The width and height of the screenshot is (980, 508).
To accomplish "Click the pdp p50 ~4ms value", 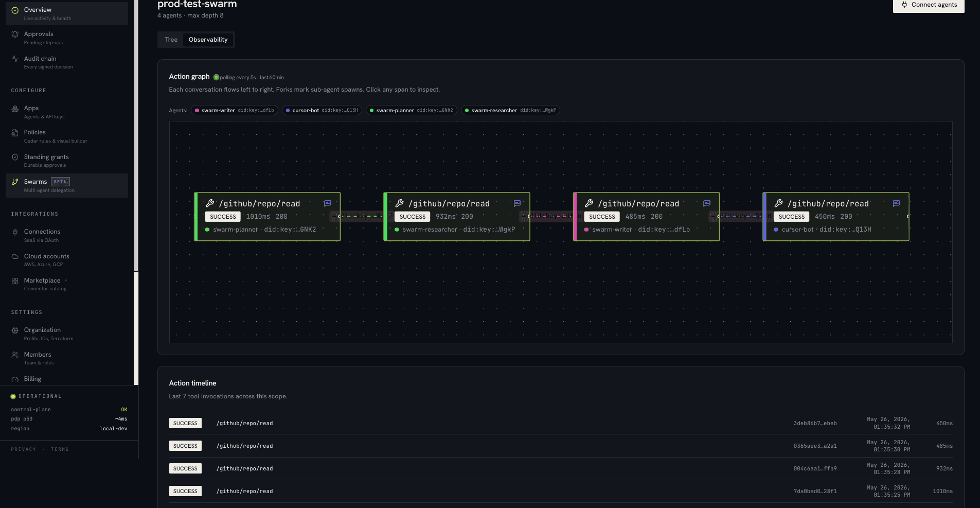I will pos(121,419).
